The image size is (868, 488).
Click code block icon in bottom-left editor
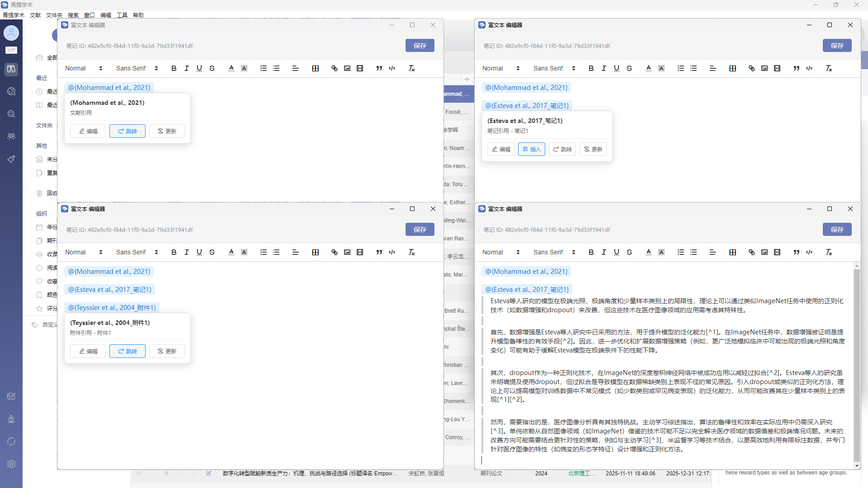pyautogui.click(x=392, y=252)
